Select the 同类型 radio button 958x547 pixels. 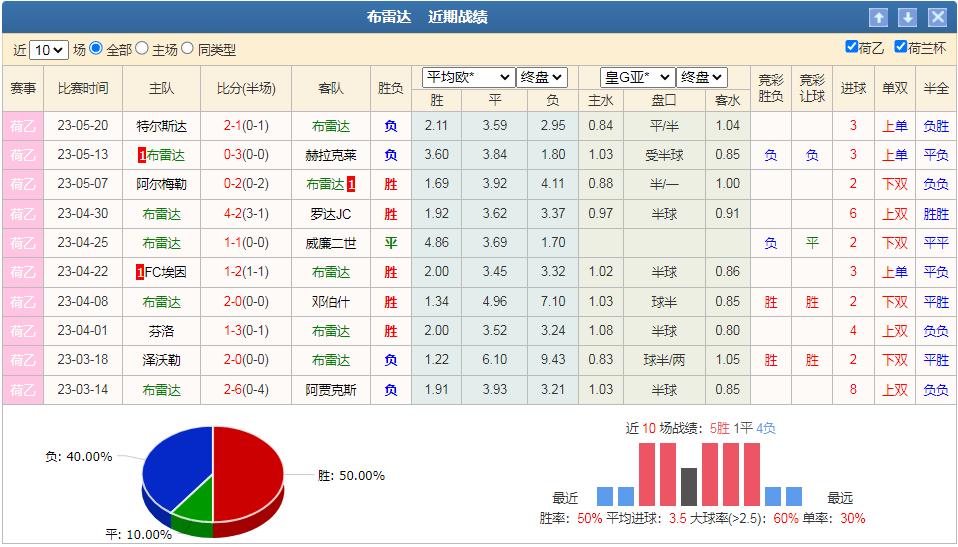point(188,48)
